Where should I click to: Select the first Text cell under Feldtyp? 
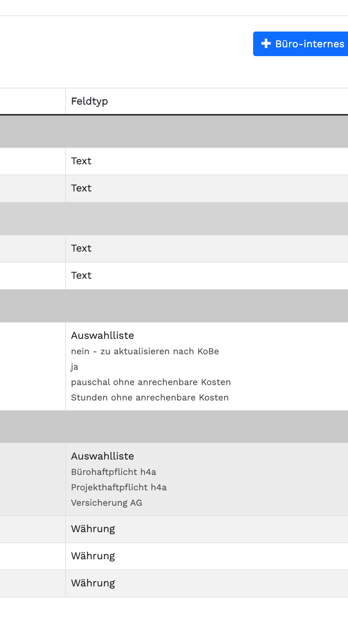pos(81,161)
